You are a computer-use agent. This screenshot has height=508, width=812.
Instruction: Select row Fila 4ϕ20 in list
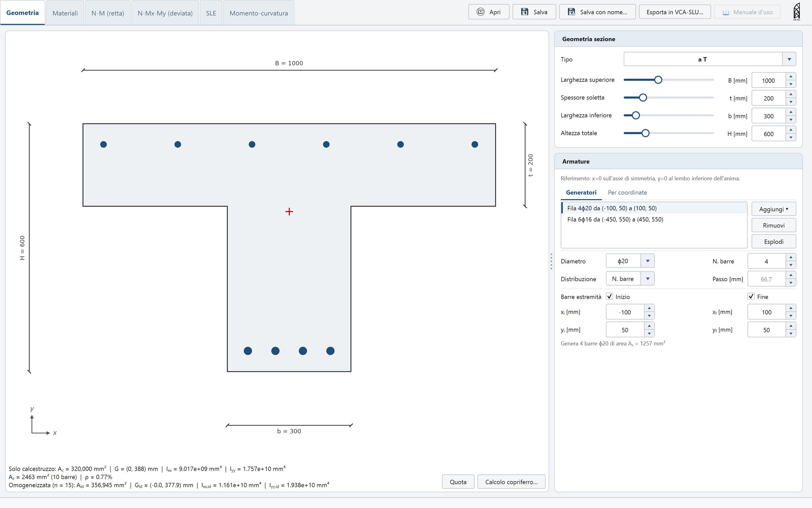click(654, 208)
